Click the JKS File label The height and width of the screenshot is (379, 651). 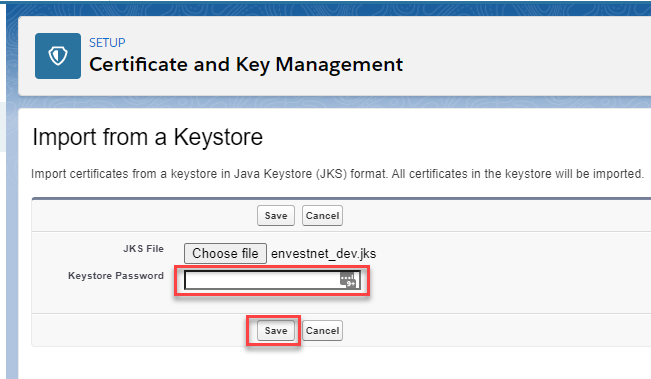click(x=143, y=249)
